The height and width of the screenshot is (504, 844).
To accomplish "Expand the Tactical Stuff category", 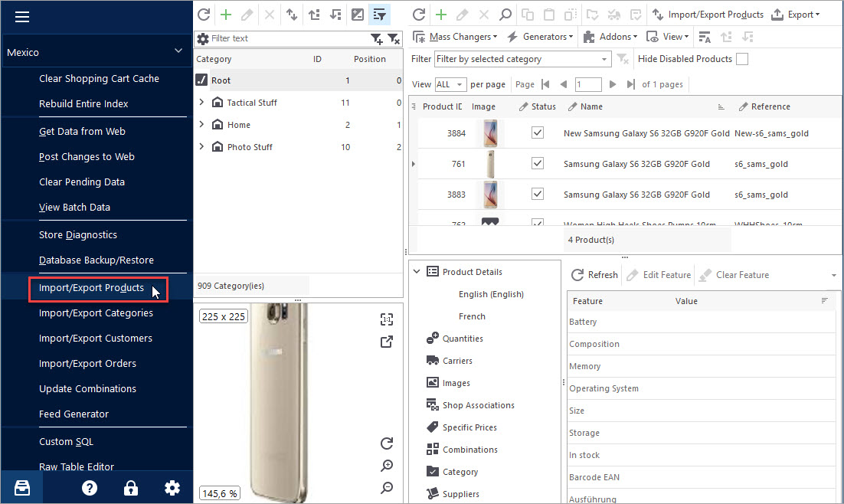I will click(201, 102).
